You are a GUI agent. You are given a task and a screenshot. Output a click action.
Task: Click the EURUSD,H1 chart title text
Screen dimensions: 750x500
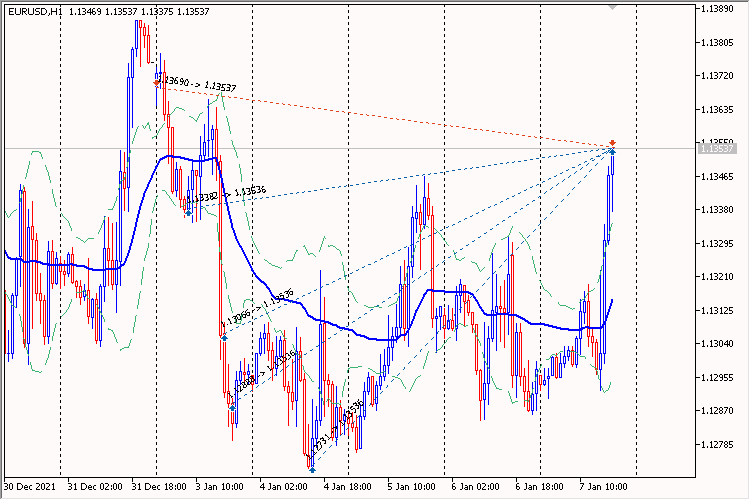tap(35, 11)
